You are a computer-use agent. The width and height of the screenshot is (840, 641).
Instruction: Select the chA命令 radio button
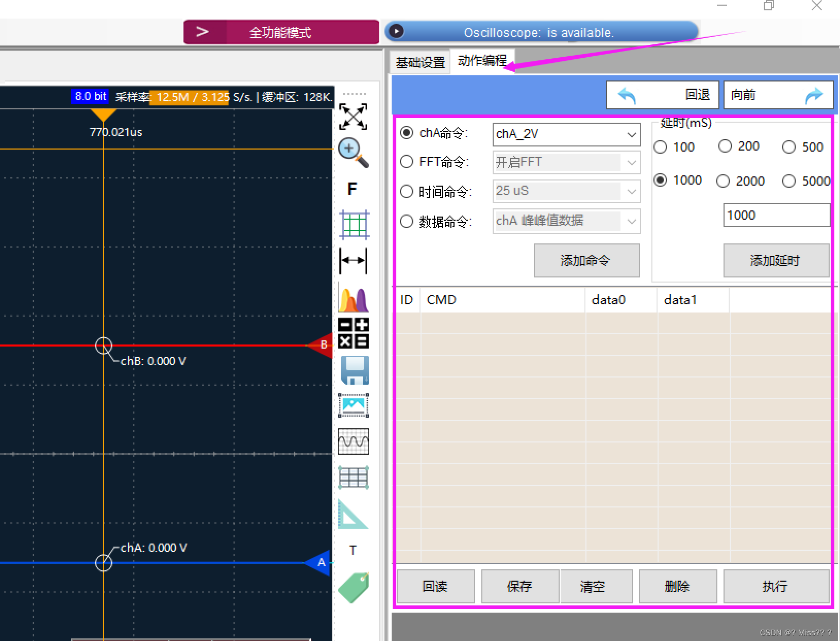pos(407,133)
